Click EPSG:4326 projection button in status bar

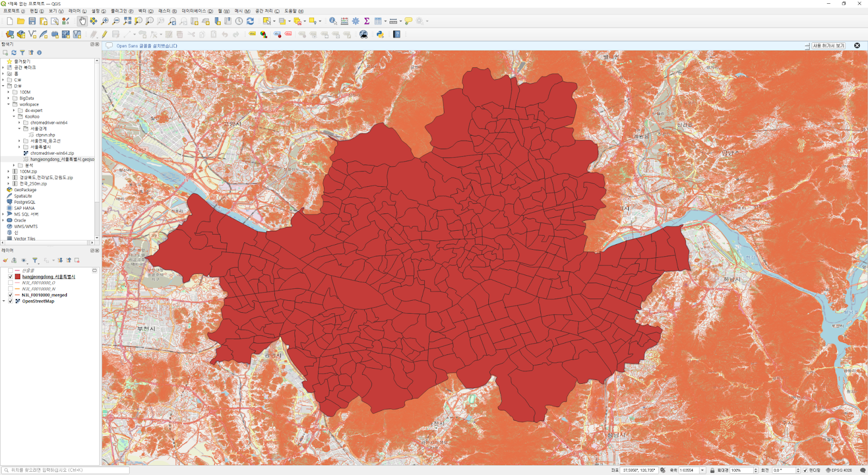[839, 470]
